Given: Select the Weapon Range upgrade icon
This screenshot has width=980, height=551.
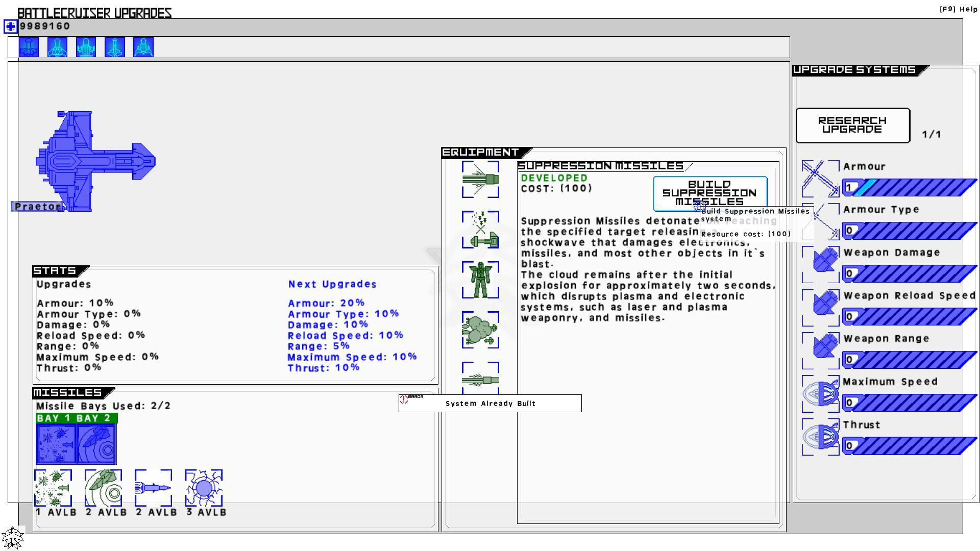Looking at the screenshot, I should click(820, 351).
